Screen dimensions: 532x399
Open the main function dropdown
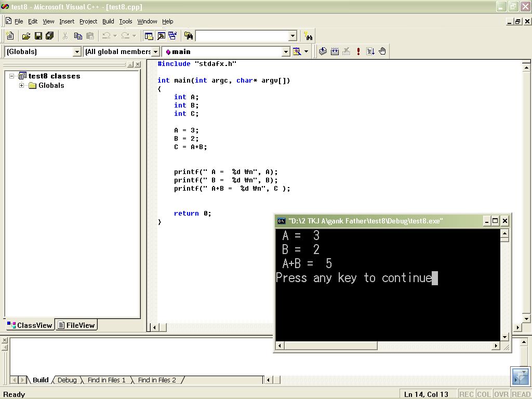pos(286,51)
